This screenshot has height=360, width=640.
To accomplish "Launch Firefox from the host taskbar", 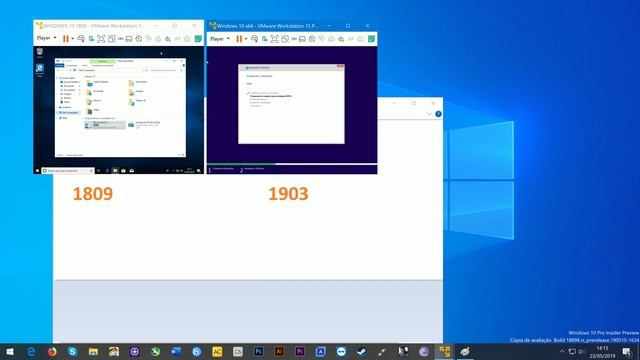I will pyautogui.click(x=52, y=351).
